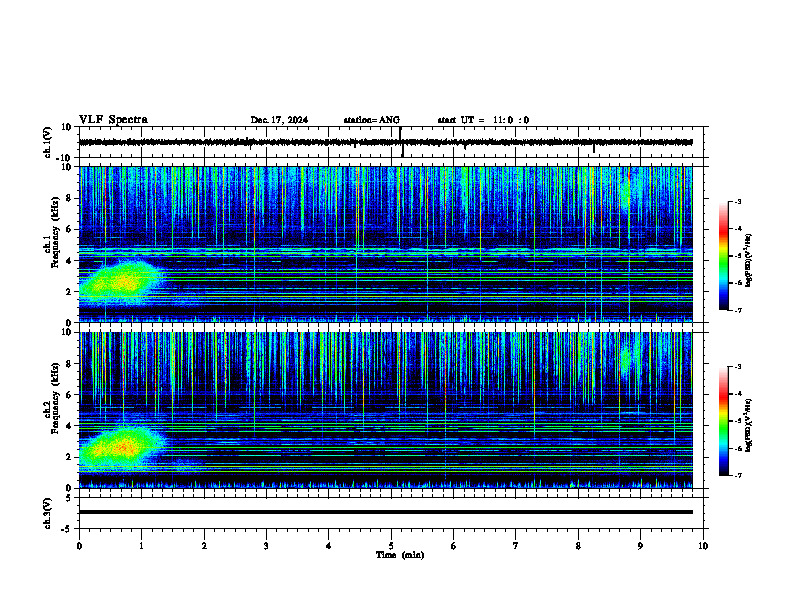Screen dimensions: 792x612
Task: Click the ch.2 'Frequency (kHz)' axis label
Action: click(x=55, y=398)
